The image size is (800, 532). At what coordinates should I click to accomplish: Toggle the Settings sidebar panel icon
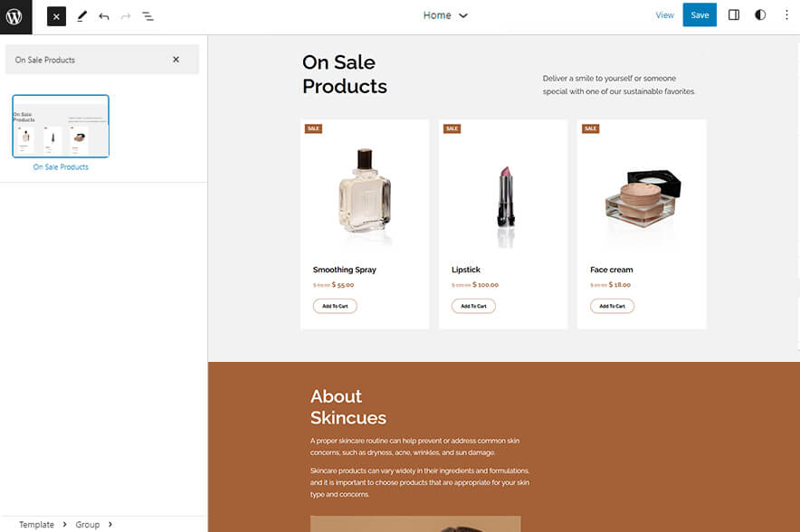pos(734,14)
